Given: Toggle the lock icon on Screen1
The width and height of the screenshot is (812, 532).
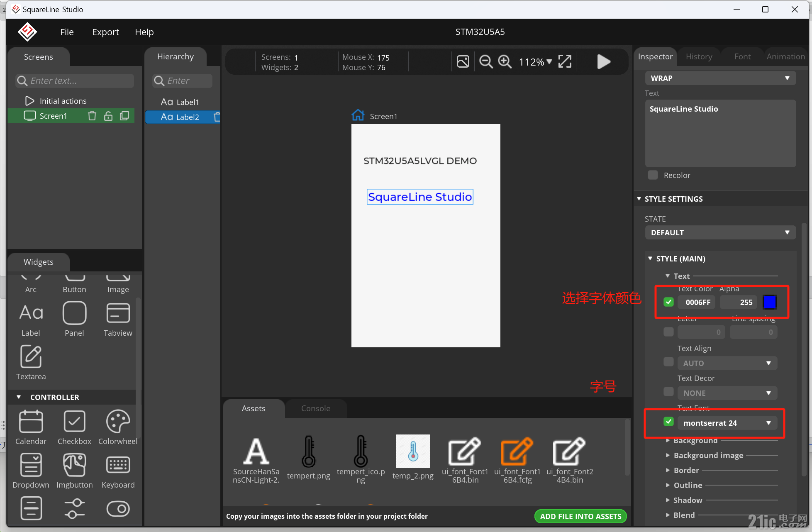Looking at the screenshot, I should 108,116.
